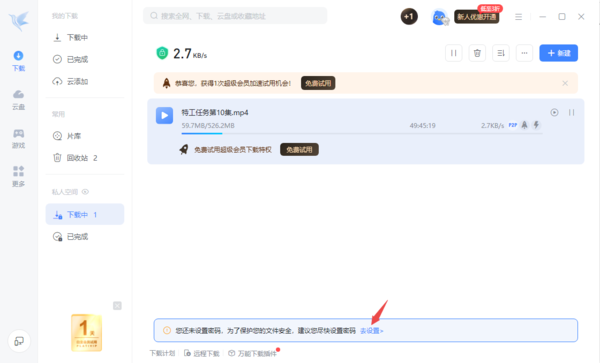Open the hamburger main menu
Viewport: 600px width, 363px height.
[518, 17]
